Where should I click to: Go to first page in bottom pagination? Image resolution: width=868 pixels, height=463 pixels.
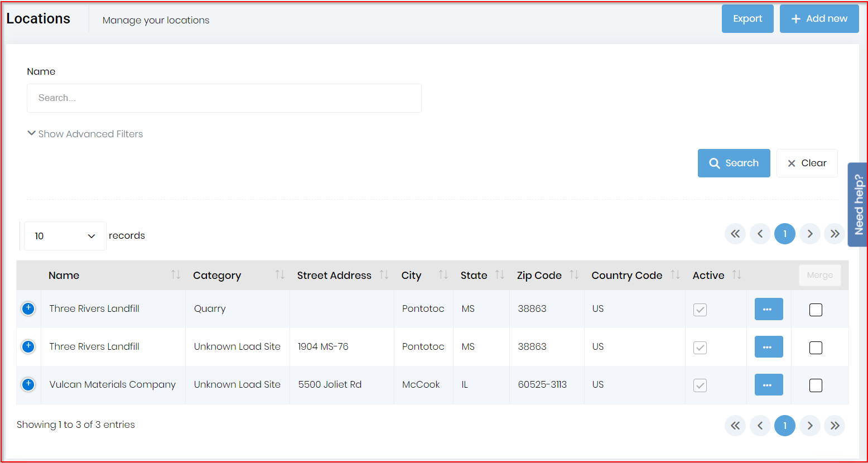pos(735,426)
